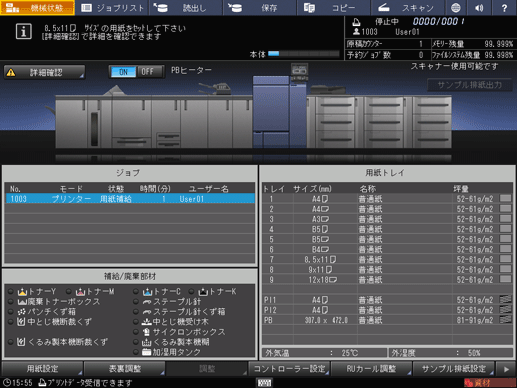Image resolution: width=517 pixels, height=388 pixels.
Task: Show more functions with right arrow
Action: (x=506, y=369)
